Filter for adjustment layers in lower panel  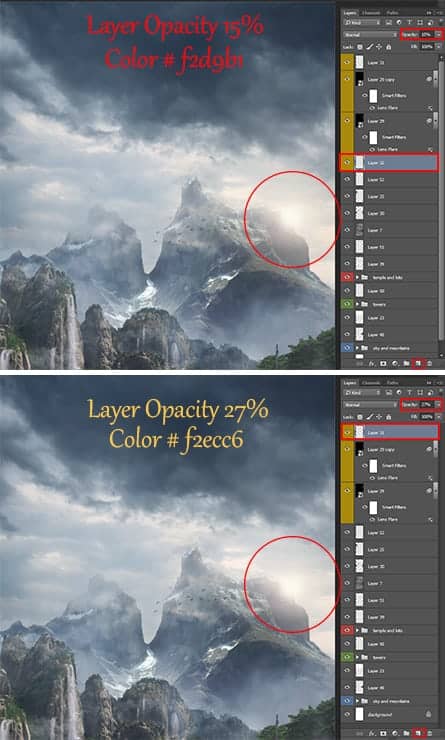point(399,392)
